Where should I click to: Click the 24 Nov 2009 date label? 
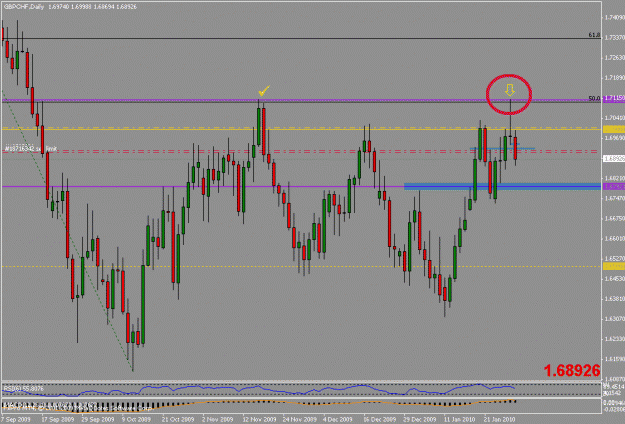[x=299, y=420]
